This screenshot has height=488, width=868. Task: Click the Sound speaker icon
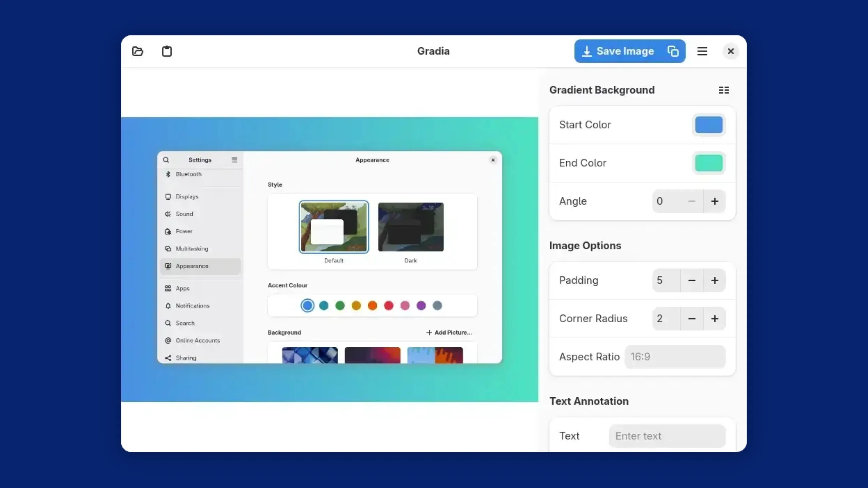coord(168,214)
